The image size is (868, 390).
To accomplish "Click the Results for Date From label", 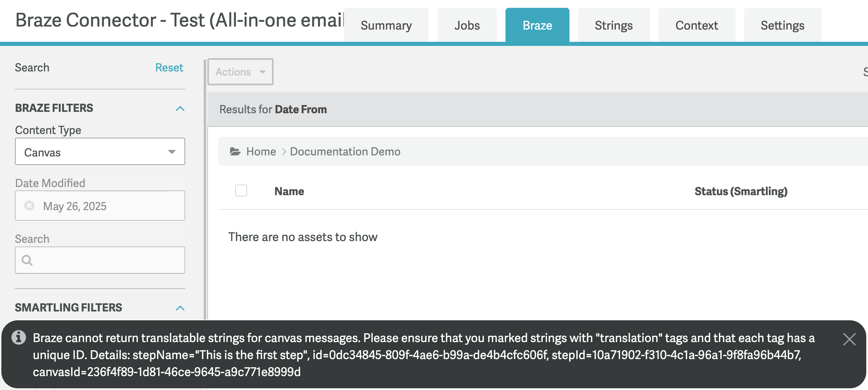I will [273, 109].
